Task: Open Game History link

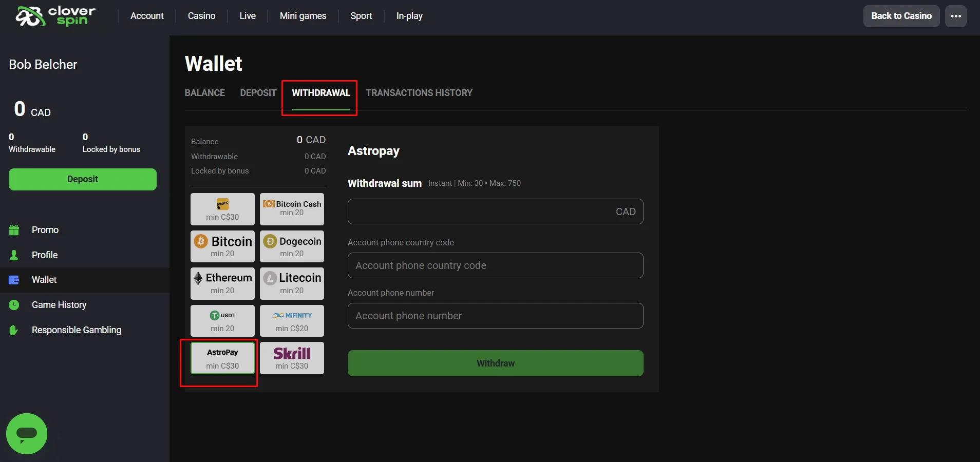Action: 59,305
